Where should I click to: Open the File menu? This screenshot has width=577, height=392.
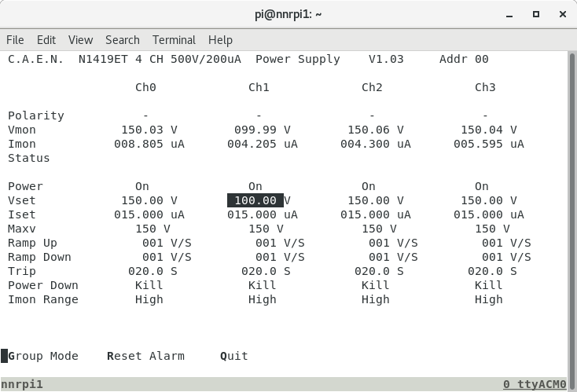(15, 40)
